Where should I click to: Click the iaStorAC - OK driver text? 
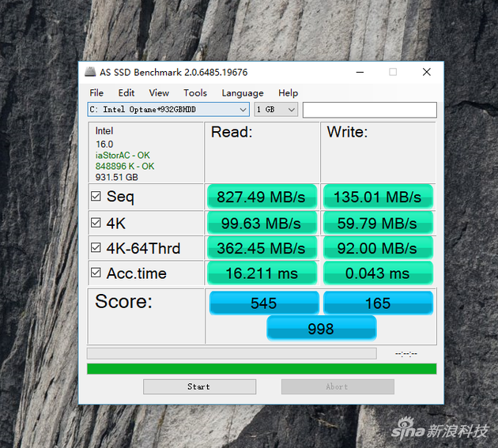point(123,156)
